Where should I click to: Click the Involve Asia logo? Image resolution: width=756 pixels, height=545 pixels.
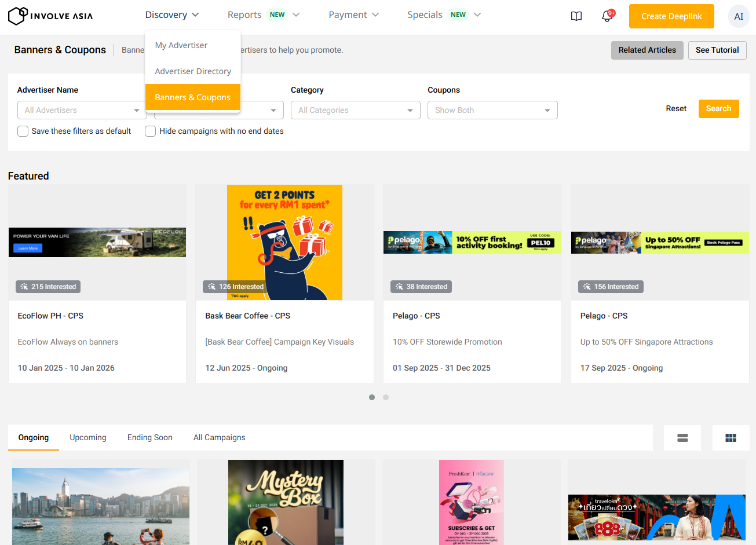50,16
